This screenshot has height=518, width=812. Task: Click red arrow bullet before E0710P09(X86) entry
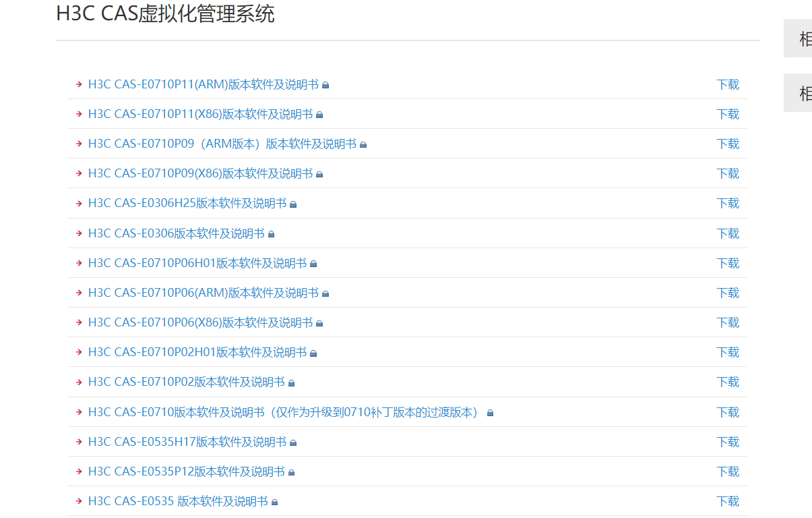point(79,173)
